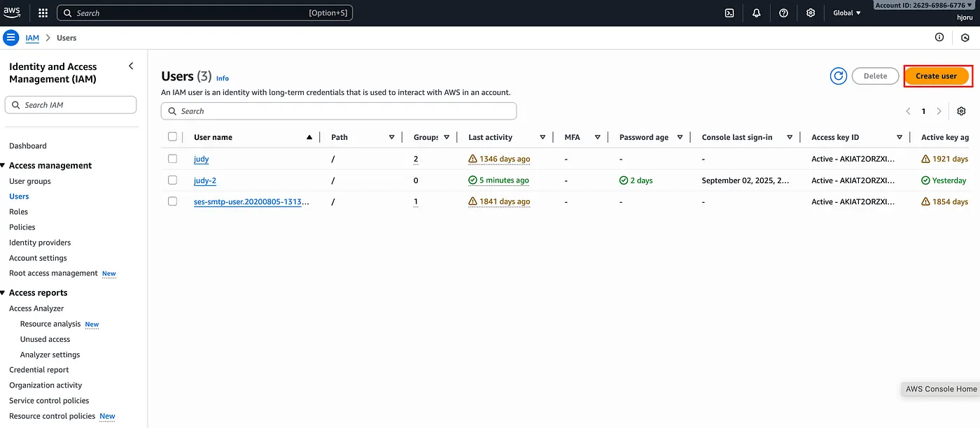Open the services grid menu icon
Screen dimensions: 980x428
43,13
